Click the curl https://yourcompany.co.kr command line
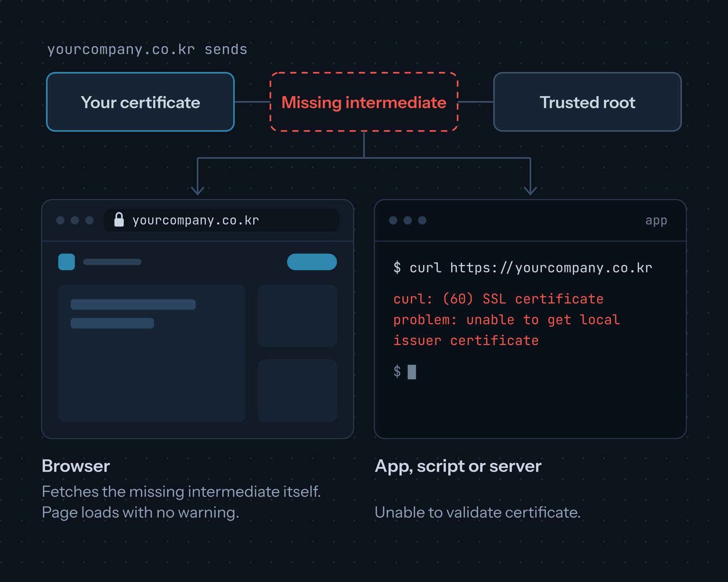Image resolution: width=728 pixels, height=582 pixels. click(x=523, y=267)
